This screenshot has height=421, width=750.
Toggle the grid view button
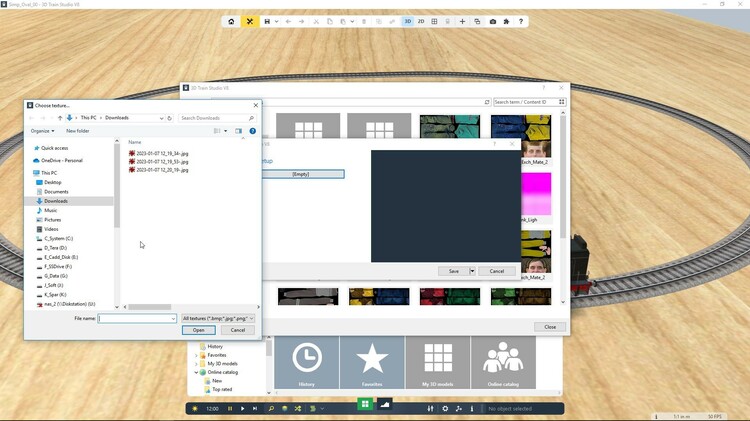pos(434,21)
